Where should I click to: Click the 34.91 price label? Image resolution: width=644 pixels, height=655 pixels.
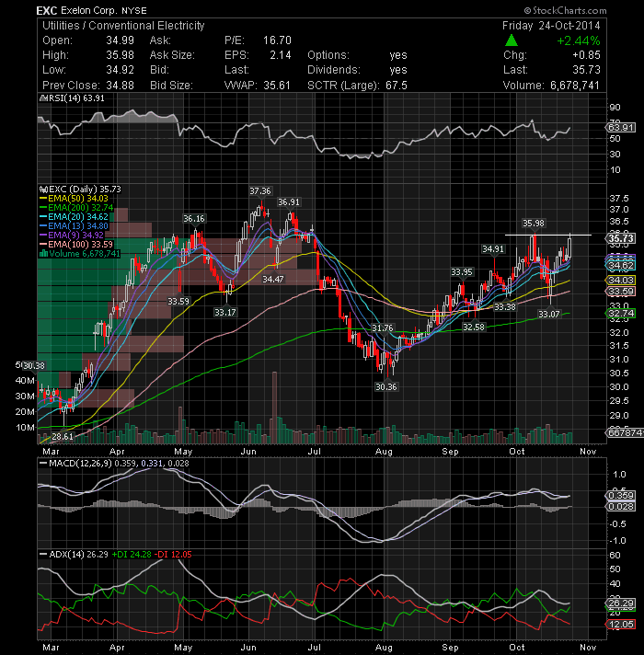[493, 249]
